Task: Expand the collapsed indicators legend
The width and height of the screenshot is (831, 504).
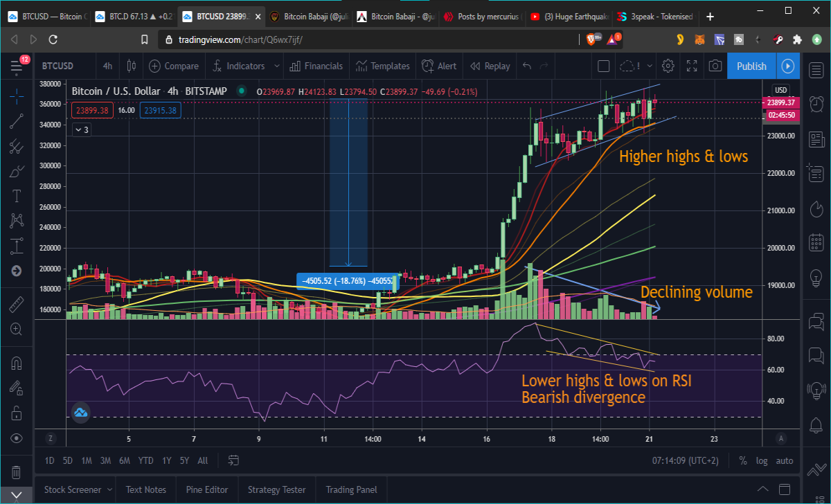Action: pyautogui.click(x=81, y=129)
